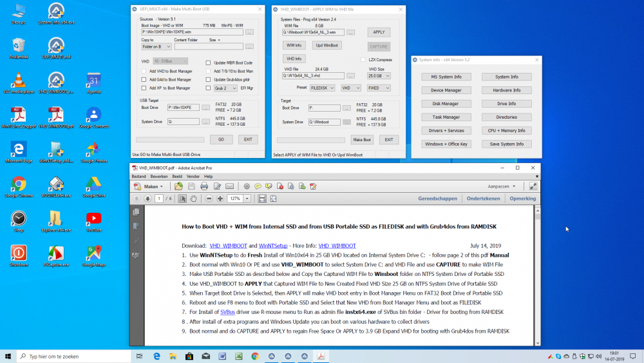The width and height of the screenshot is (644, 363).
Task: Click the SVBus link in the PDF
Action: (227, 312)
